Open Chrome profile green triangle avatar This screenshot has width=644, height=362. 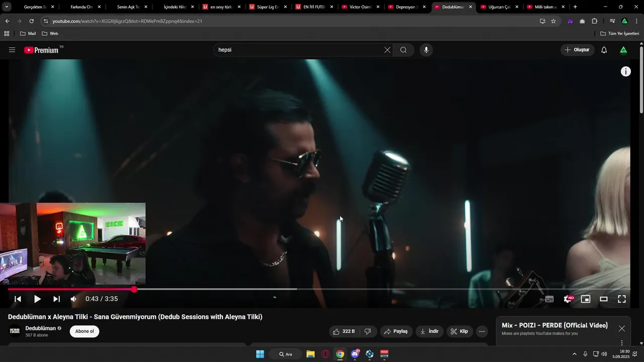click(x=624, y=21)
